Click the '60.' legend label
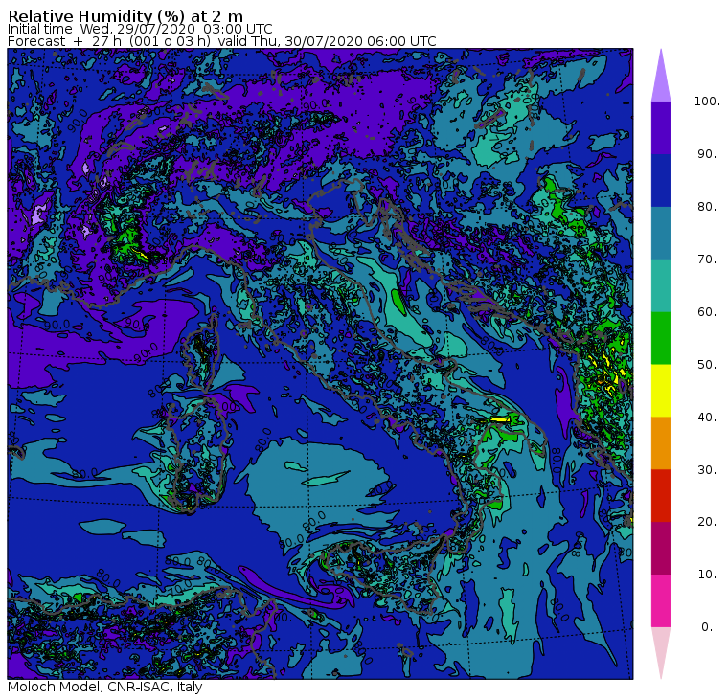Screen dimensions: 728x700 point(707,311)
